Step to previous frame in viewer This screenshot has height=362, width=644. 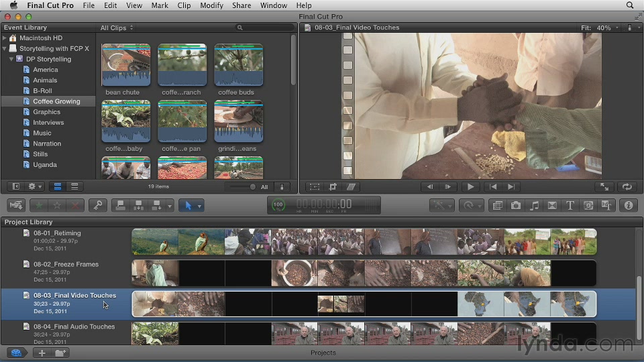pos(430,187)
